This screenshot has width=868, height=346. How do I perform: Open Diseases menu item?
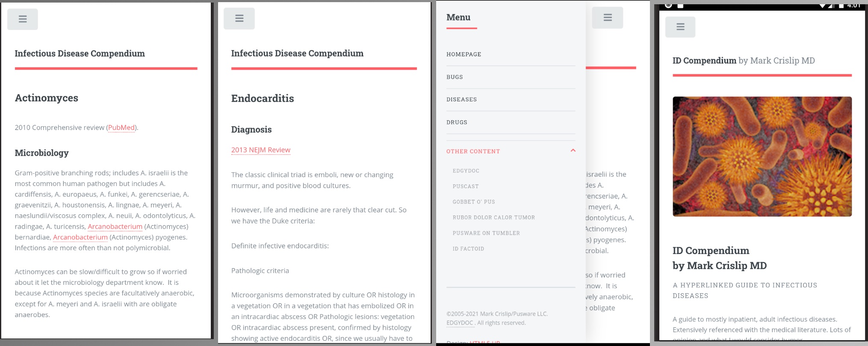click(x=461, y=99)
